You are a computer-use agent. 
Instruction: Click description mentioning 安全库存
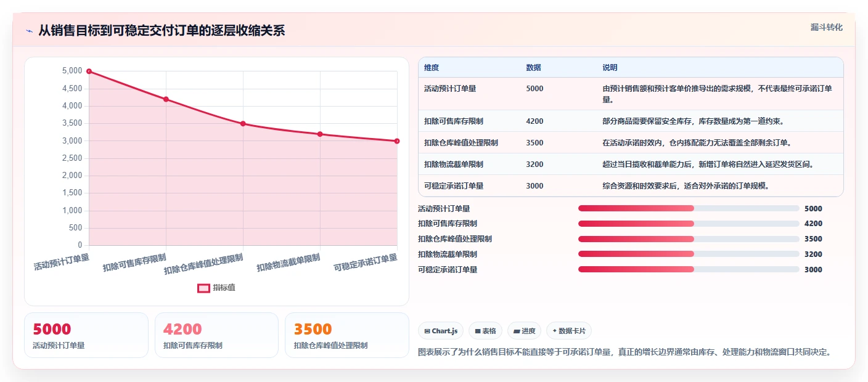click(x=693, y=121)
